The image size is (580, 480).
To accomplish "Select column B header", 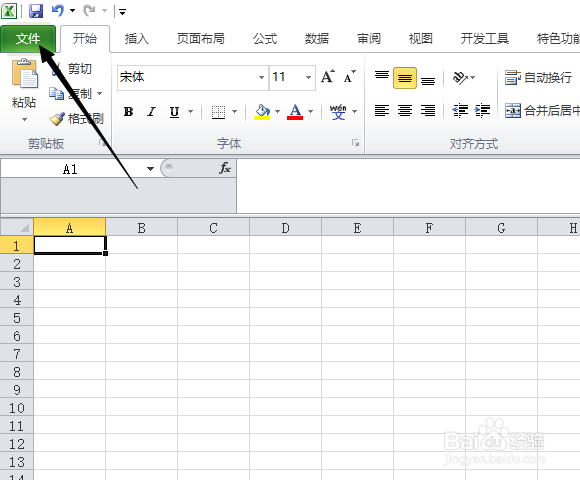I will click(x=142, y=228).
